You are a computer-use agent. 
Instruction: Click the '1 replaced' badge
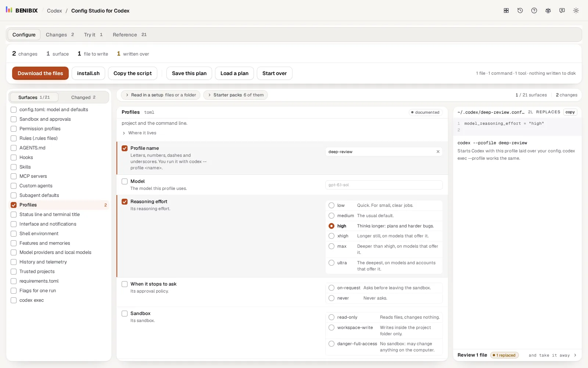coord(505,355)
